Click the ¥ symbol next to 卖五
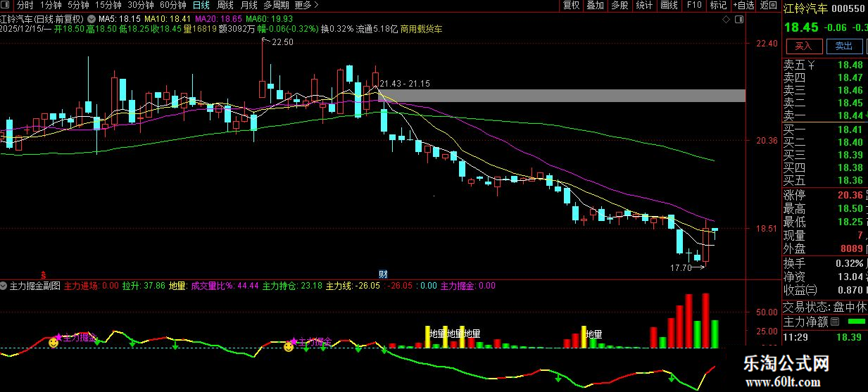The width and height of the screenshot is (868, 392). tap(812, 65)
